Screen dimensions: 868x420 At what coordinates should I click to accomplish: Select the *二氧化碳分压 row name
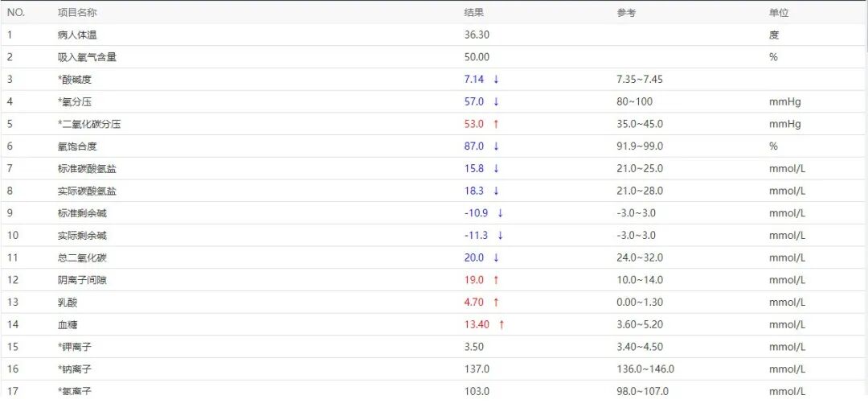click(x=89, y=124)
